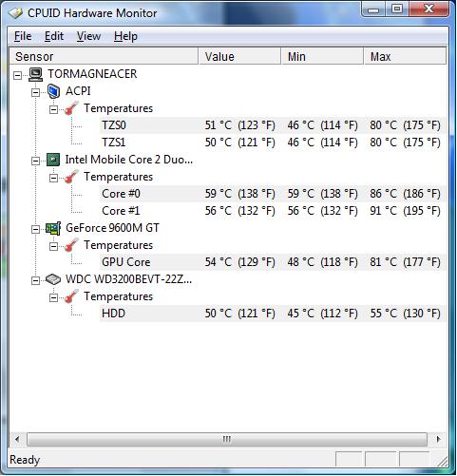Click the CPUID app icon in the title bar
Viewport: 457px width, 476px height.
point(16,13)
